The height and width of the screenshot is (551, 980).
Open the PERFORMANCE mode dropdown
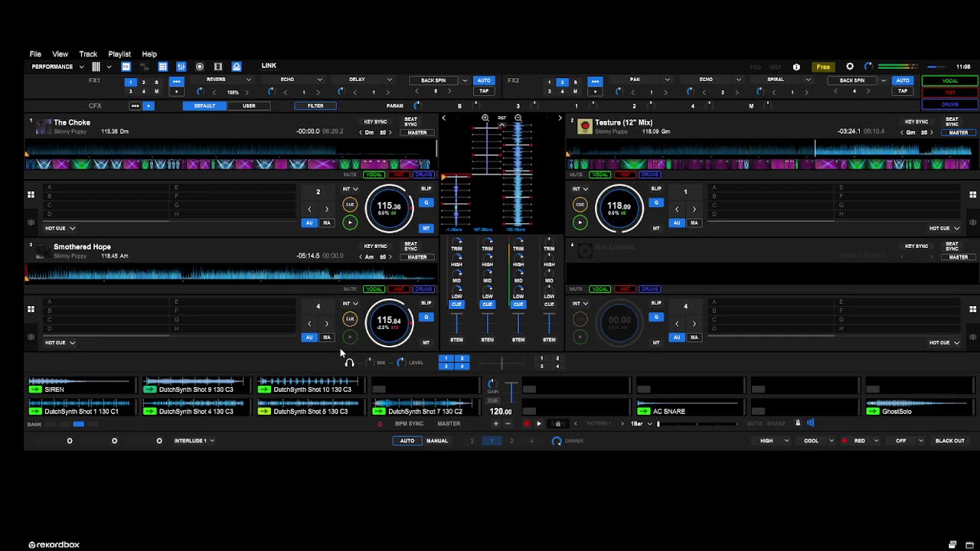(x=57, y=67)
